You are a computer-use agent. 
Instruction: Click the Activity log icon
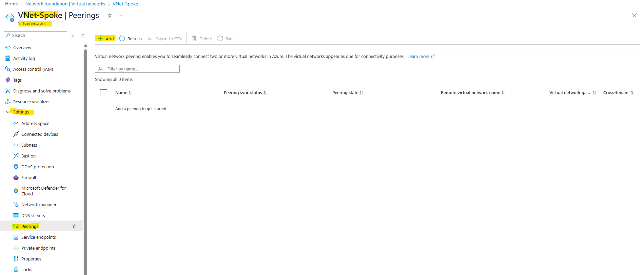[x=8, y=58]
